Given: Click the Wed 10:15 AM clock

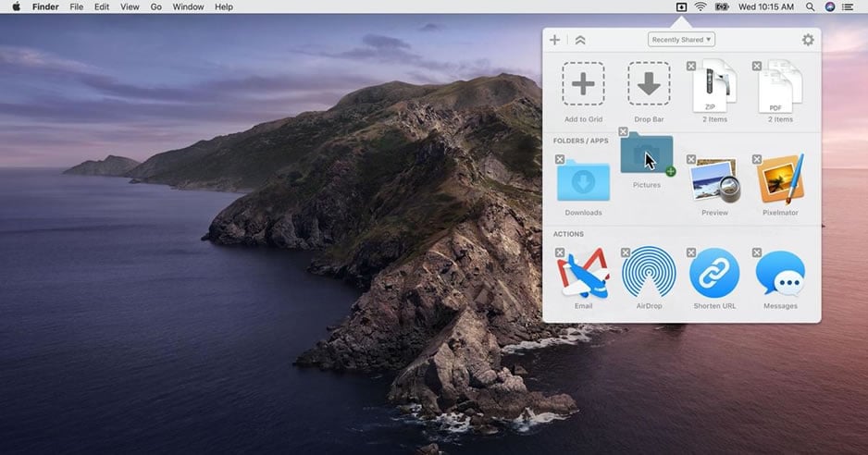Looking at the screenshot, I should click(x=766, y=6).
